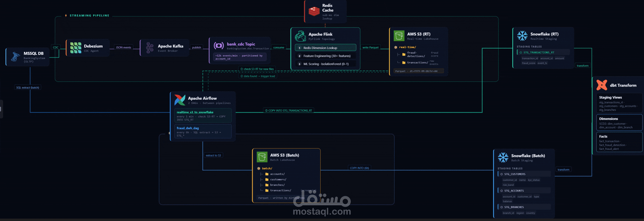Click the extract to S3 label
This screenshot has width=644, height=221.
tap(213, 155)
